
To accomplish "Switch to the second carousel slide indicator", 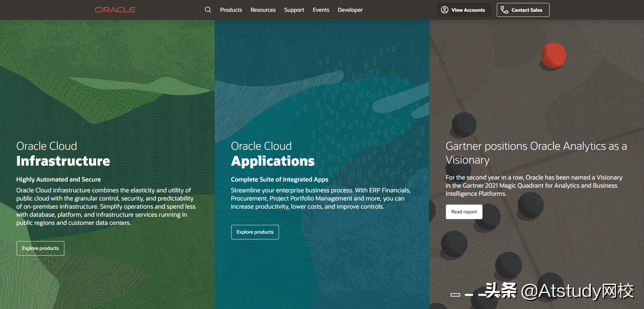I will click(469, 295).
